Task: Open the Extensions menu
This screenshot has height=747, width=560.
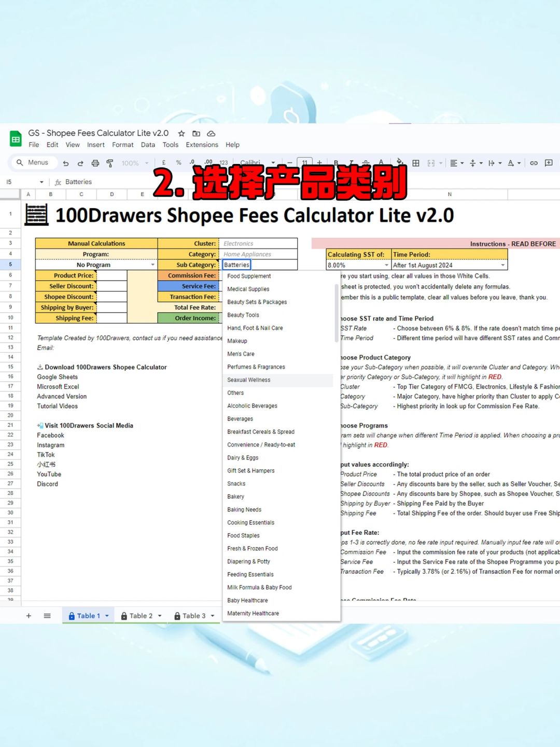Action: (x=202, y=145)
